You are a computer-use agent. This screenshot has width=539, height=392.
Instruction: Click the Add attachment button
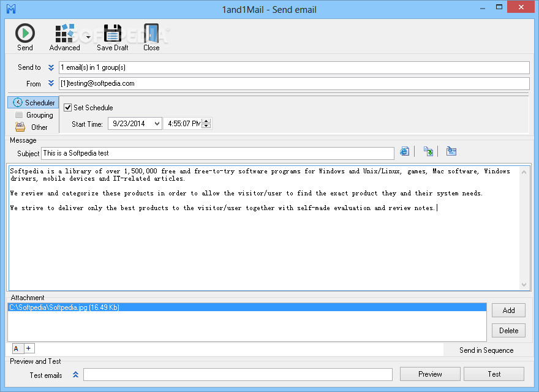coord(508,311)
